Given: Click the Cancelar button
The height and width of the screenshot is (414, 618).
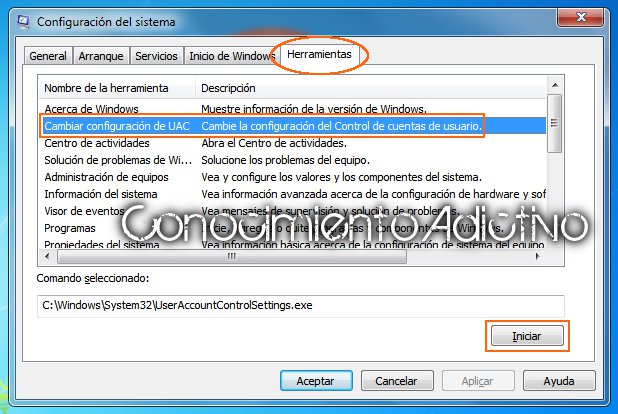Looking at the screenshot, I should click(397, 380).
